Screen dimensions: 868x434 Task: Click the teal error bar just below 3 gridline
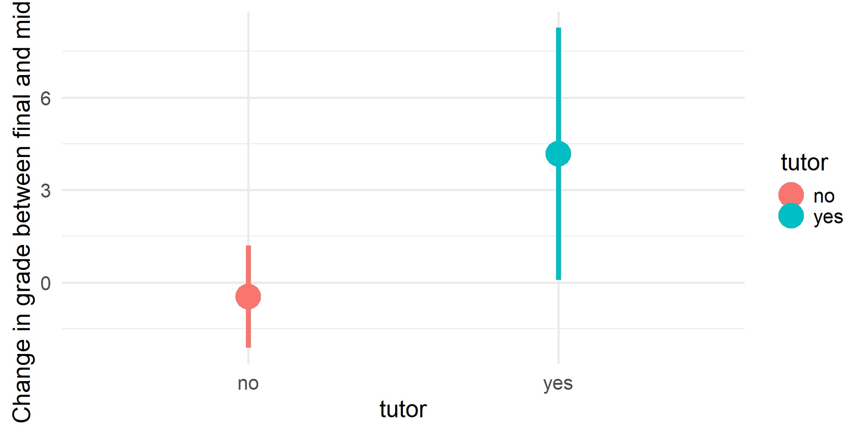[558, 201]
